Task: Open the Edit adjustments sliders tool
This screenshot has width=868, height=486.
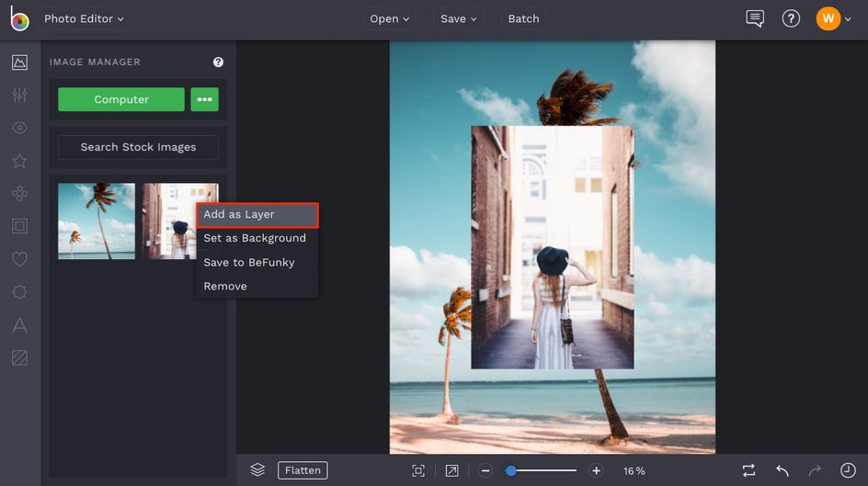Action: 19,96
